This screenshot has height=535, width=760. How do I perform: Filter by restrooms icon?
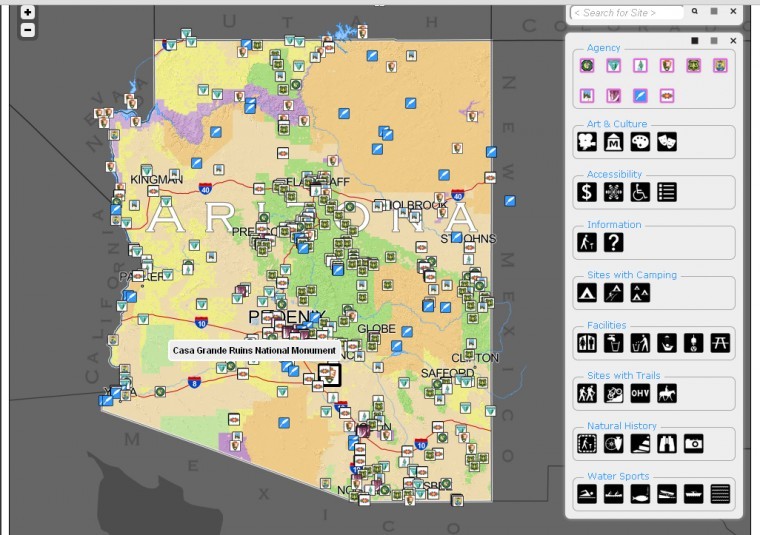click(587, 343)
